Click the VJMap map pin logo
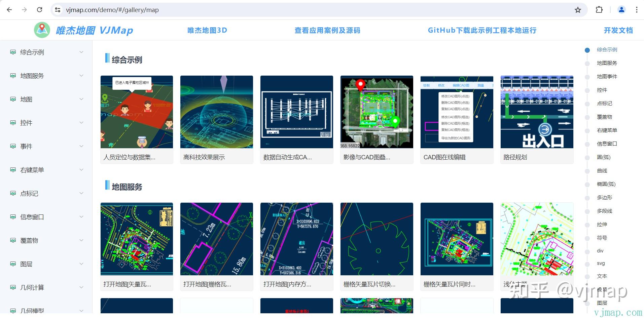The image size is (644, 320). 42,30
